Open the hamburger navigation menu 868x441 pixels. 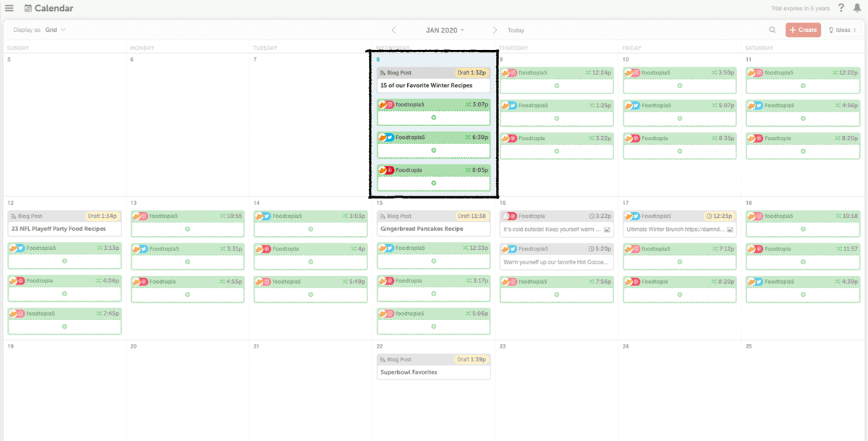click(x=10, y=8)
